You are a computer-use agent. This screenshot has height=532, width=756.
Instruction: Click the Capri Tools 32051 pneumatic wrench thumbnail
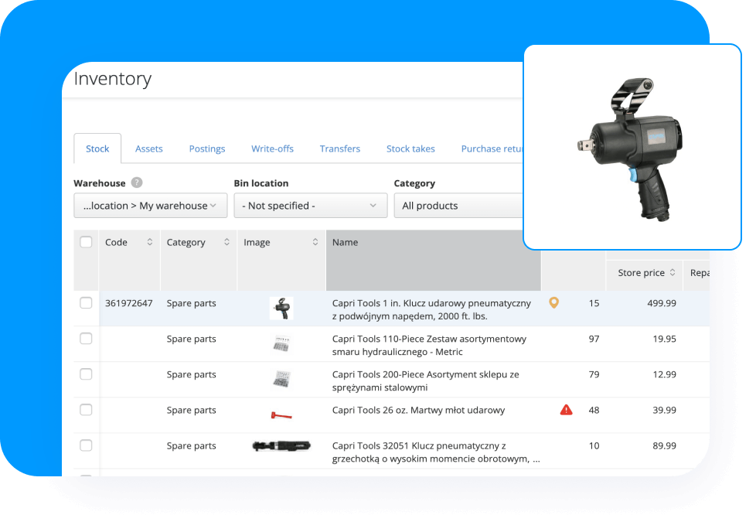click(281, 445)
